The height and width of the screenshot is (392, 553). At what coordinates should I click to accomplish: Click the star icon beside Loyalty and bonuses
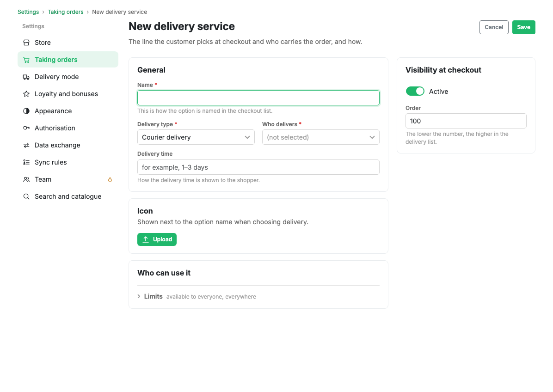click(x=26, y=94)
